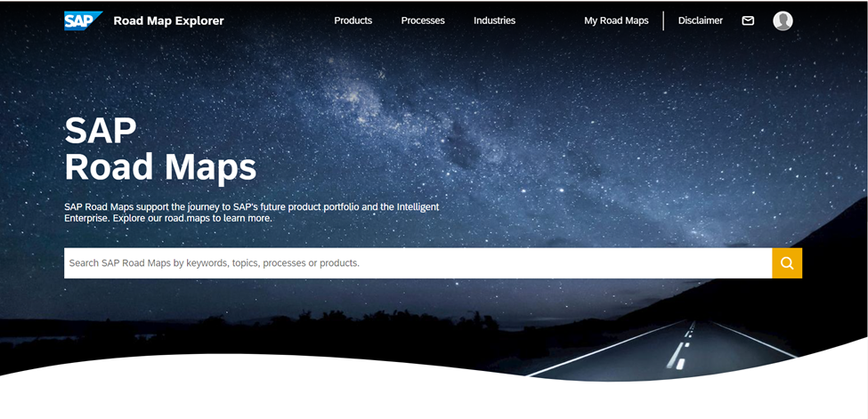Screen dimensions: 868x419
Task: Click the orange magnifier search button
Action: [787, 263]
